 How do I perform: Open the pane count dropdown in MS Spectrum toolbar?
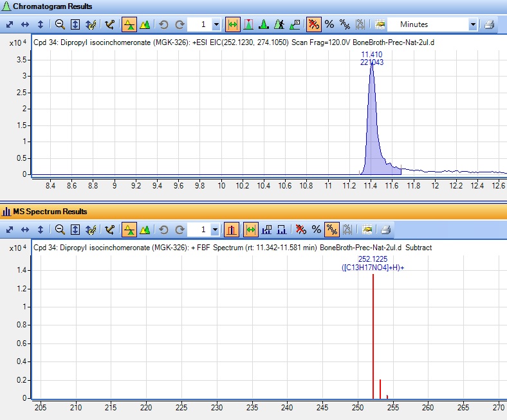click(216, 229)
